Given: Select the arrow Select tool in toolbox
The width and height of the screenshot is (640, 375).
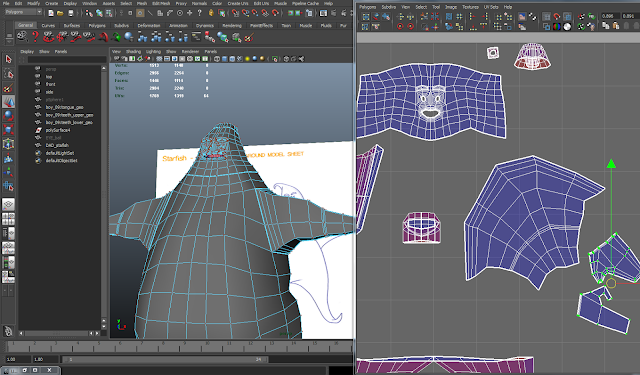Looking at the screenshot, I should coord(8,59).
